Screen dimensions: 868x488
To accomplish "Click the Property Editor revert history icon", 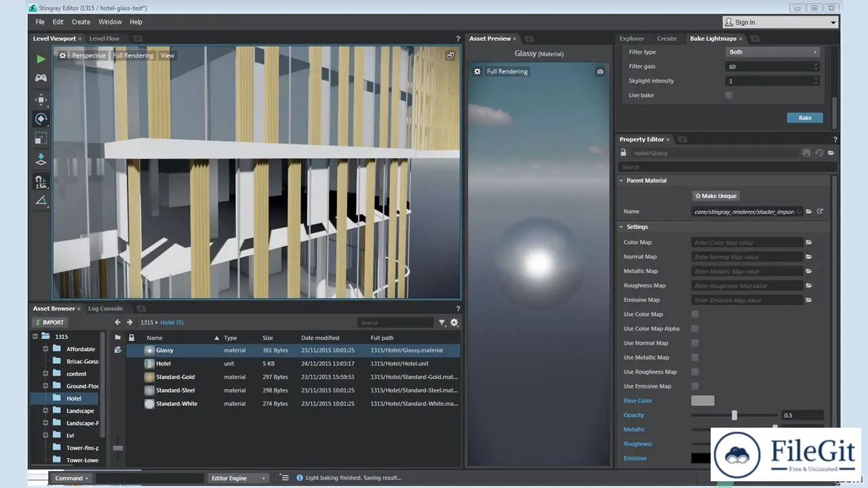I will coord(818,153).
